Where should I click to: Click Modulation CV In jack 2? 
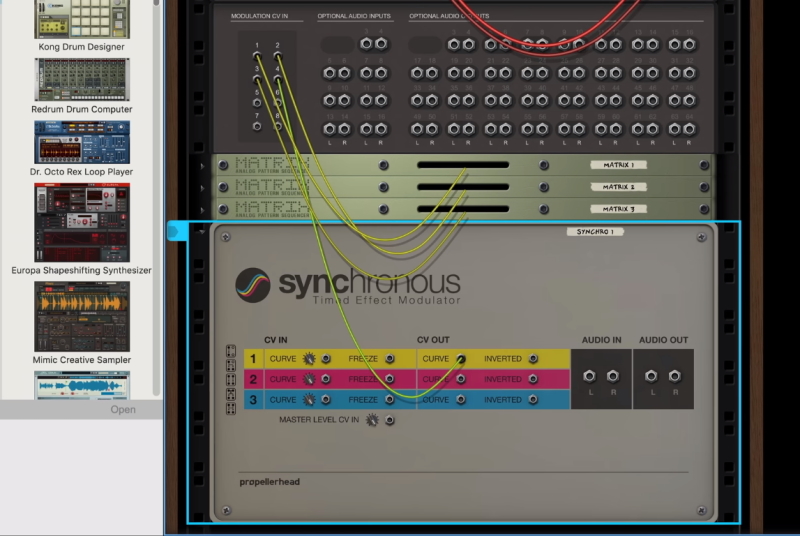tap(278, 56)
